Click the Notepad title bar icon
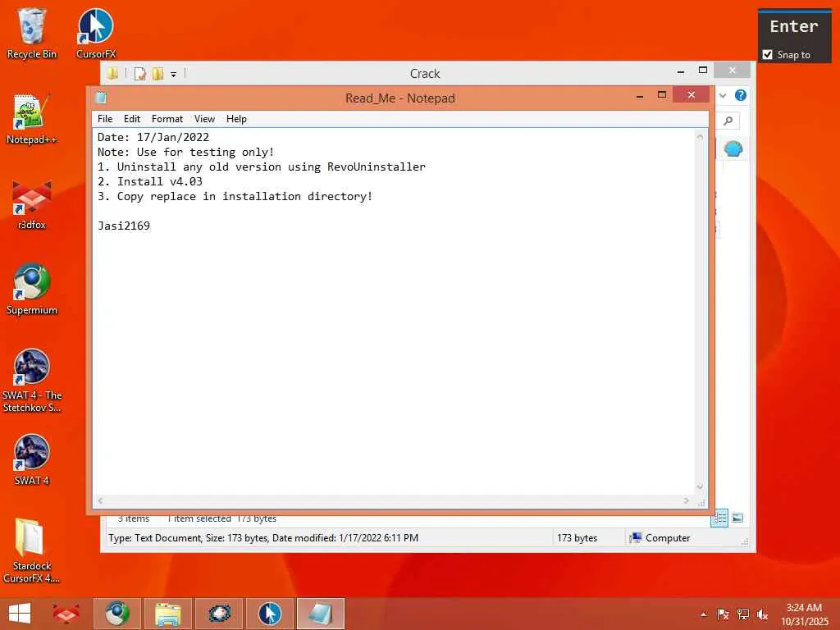 [101, 98]
